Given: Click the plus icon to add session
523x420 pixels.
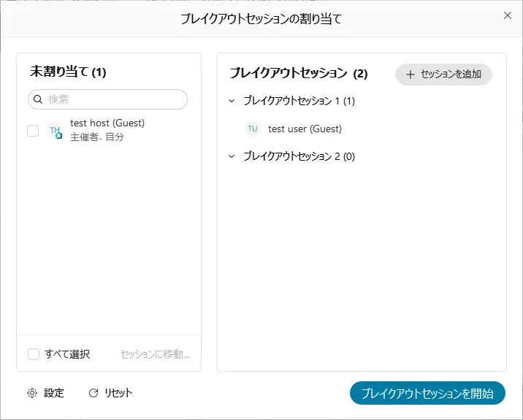Looking at the screenshot, I should pos(410,75).
